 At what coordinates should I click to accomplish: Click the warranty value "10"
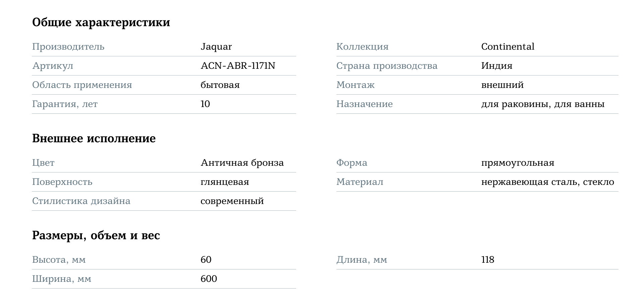205,104
